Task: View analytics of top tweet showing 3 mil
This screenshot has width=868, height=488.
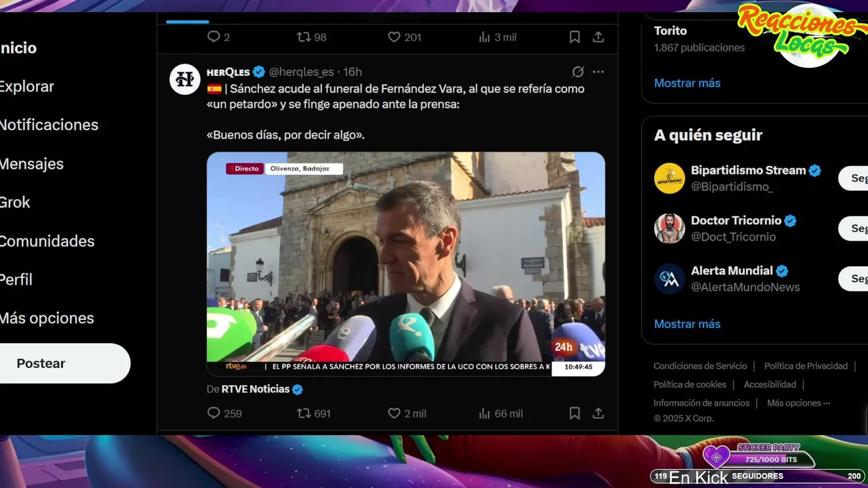Action: coord(497,37)
